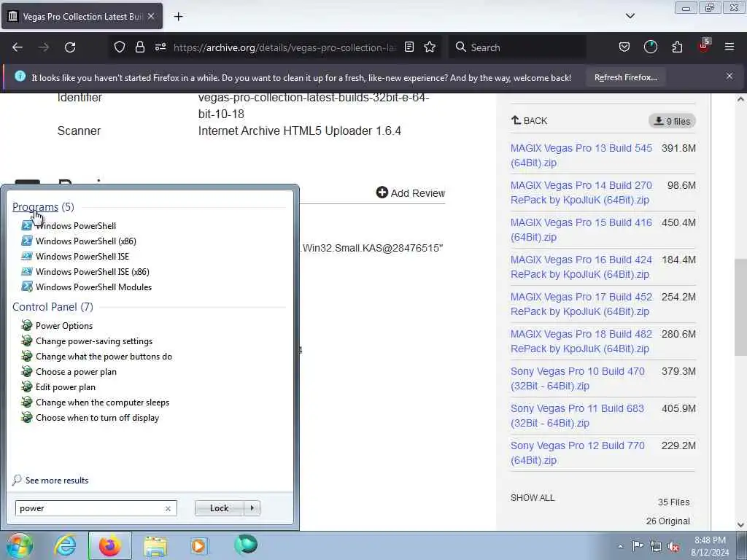Viewport: 747px width, 560px height.
Task: Click Add Review on the archive page
Action: coord(411,192)
